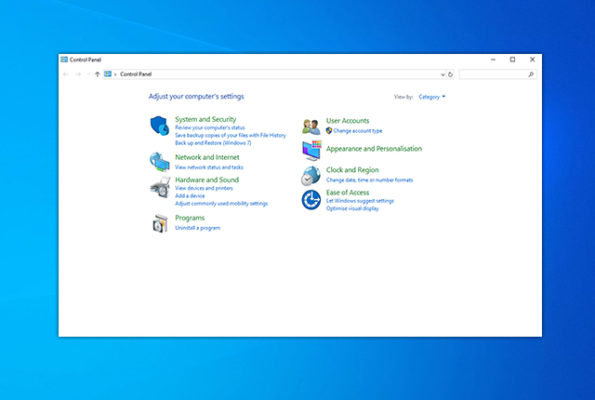Click Optimise visual display link
595x400 pixels.
click(x=352, y=208)
